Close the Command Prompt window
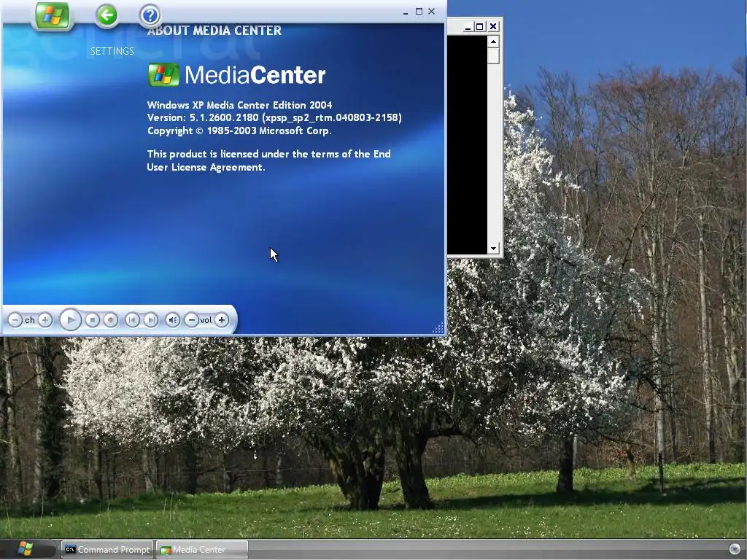The width and height of the screenshot is (747, 560). point(493,27)
